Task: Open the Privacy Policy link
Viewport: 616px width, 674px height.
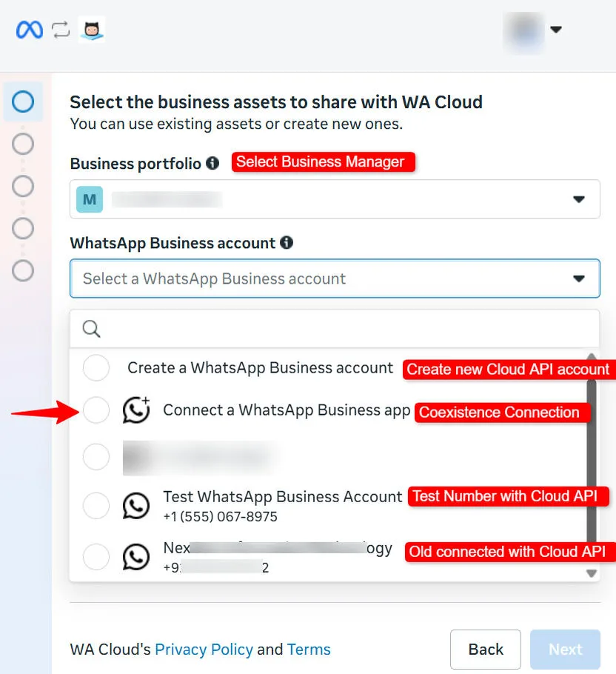Action: [204, 649]
